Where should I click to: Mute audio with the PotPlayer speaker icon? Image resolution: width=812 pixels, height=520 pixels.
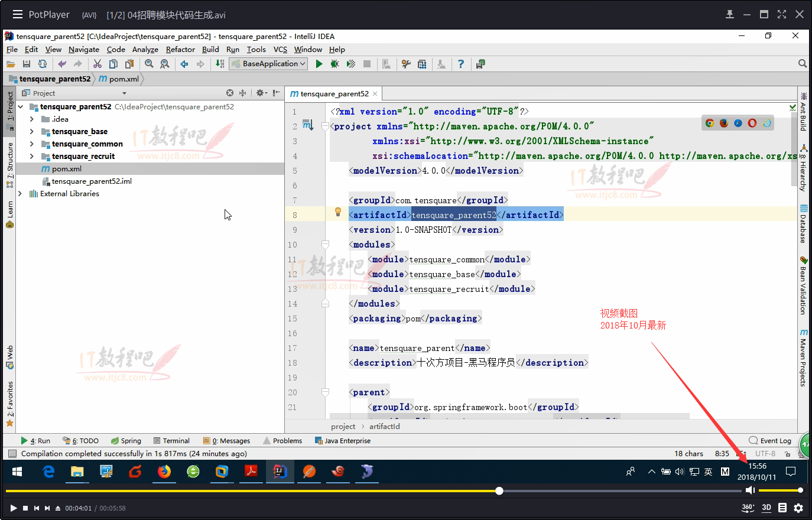(x=750, y=490)
